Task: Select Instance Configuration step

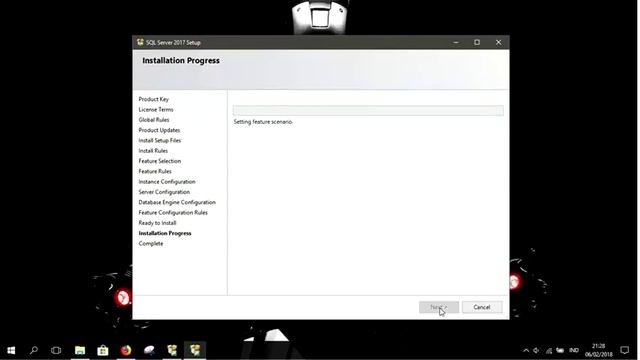Action: pos(167,182)
